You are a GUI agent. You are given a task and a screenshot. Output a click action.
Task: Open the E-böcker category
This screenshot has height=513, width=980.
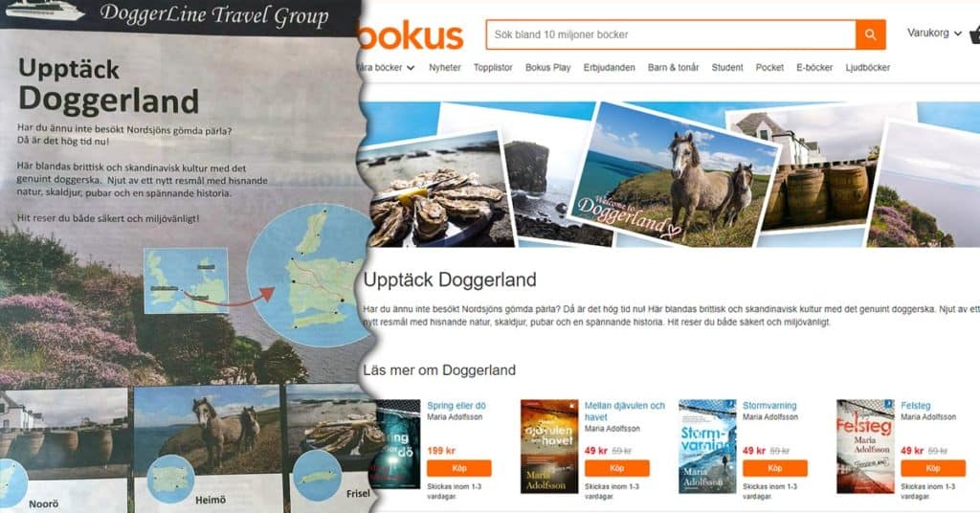[x=814, y=68]
